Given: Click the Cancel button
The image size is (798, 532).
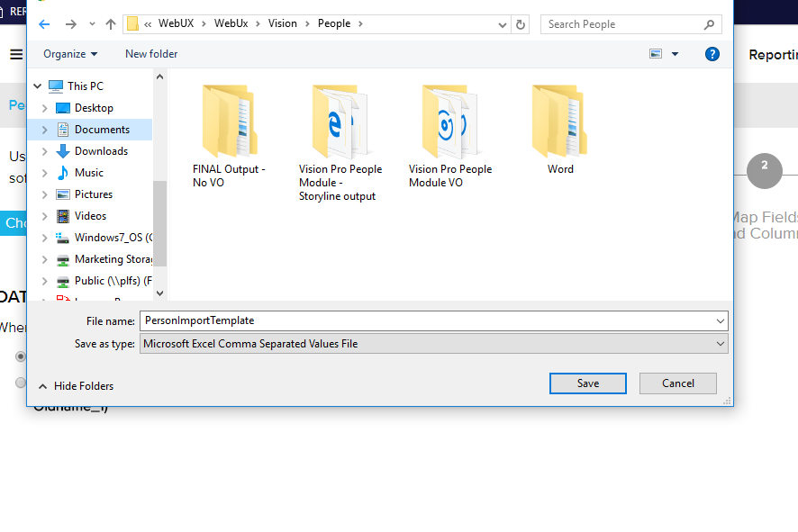Looking at the screenshot, I should 677,383.
